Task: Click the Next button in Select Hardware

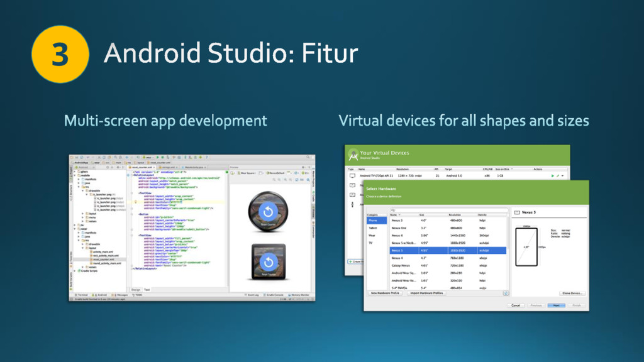Action: click(557, 305)
